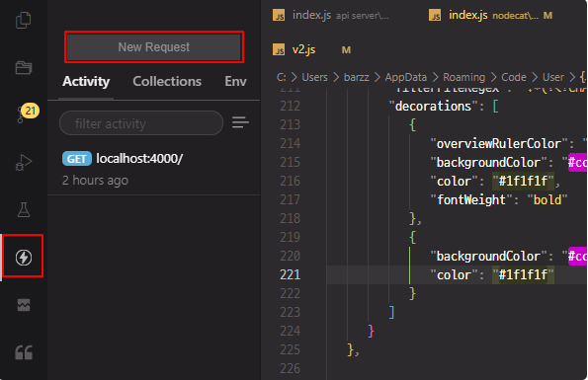
Task: Click the "backgroundColor" key on line 220
Action: (x=488, y=256)
